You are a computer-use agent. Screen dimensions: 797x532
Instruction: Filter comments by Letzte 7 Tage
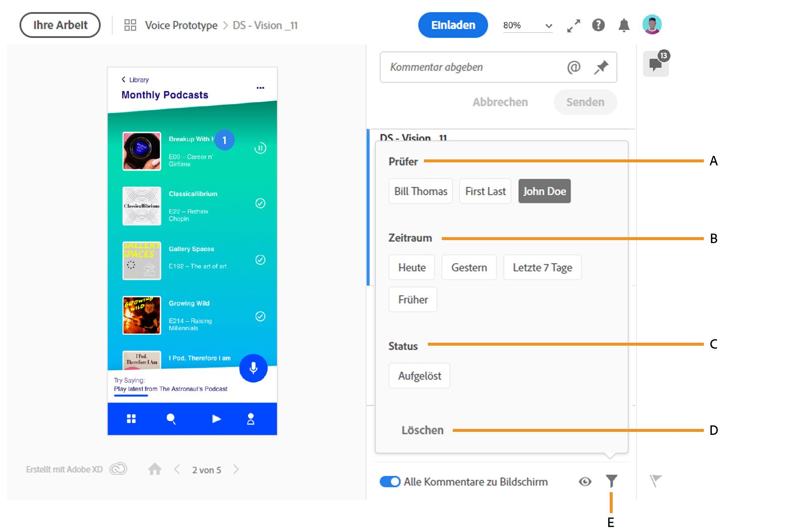[x=542, y=267]
